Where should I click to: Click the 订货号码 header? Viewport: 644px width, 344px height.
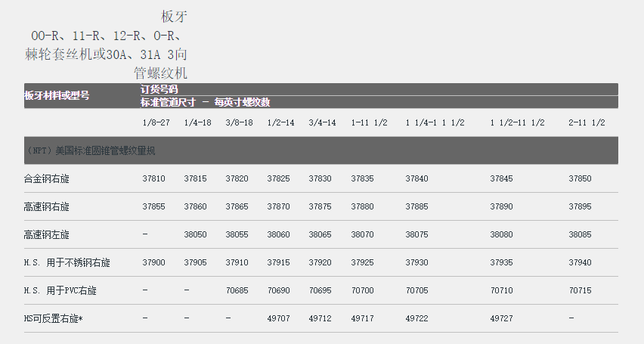[159, 89]
